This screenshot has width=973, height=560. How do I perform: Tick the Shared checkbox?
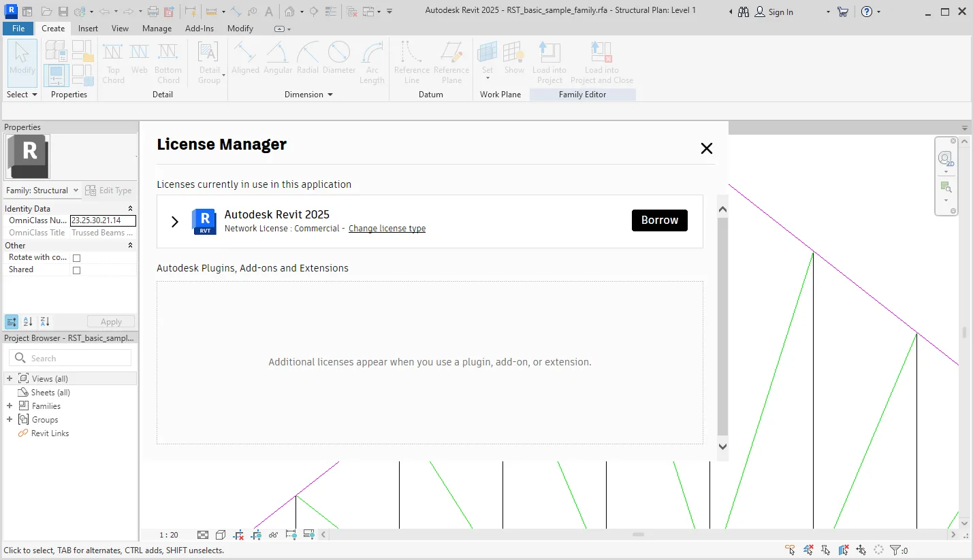(x=76, y=270)
